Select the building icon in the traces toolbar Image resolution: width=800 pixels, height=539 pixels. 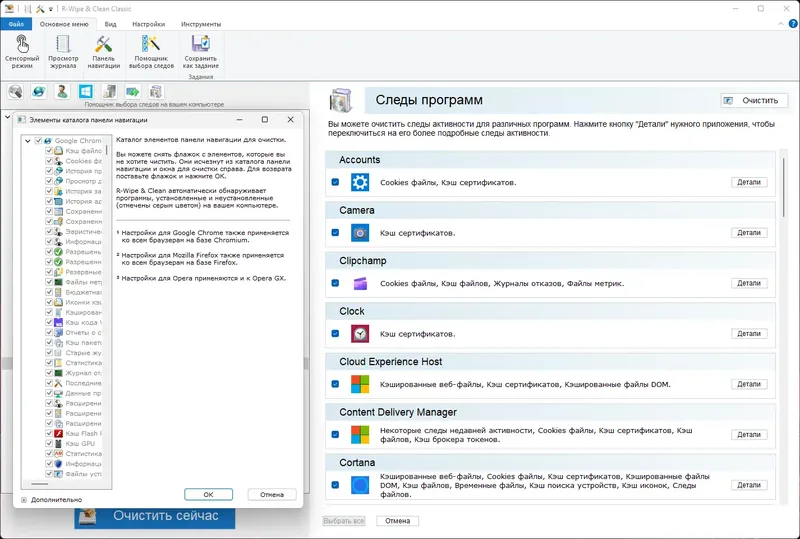(109, 92)
